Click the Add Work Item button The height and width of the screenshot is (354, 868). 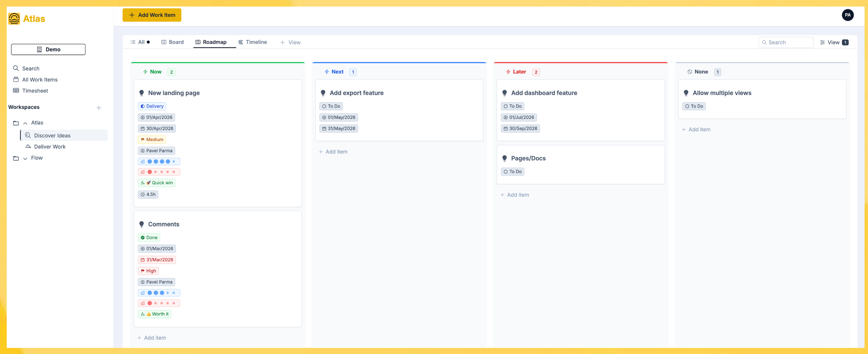[x=152, y=15]
